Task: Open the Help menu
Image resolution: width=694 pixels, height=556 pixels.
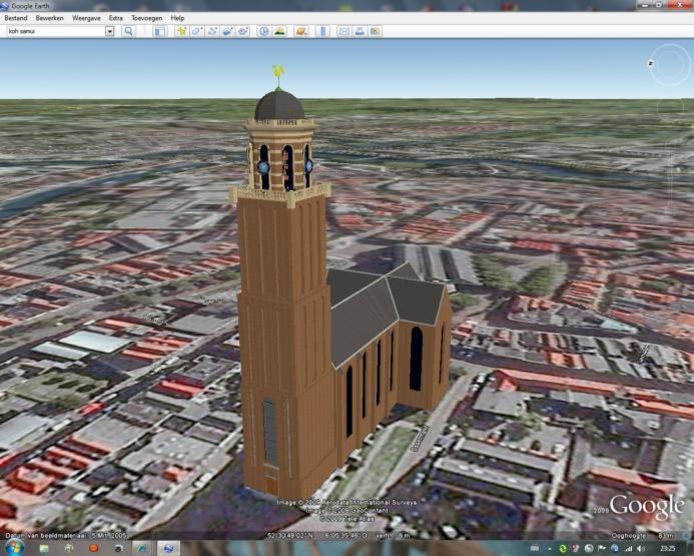Action: [x=177, y=18]
